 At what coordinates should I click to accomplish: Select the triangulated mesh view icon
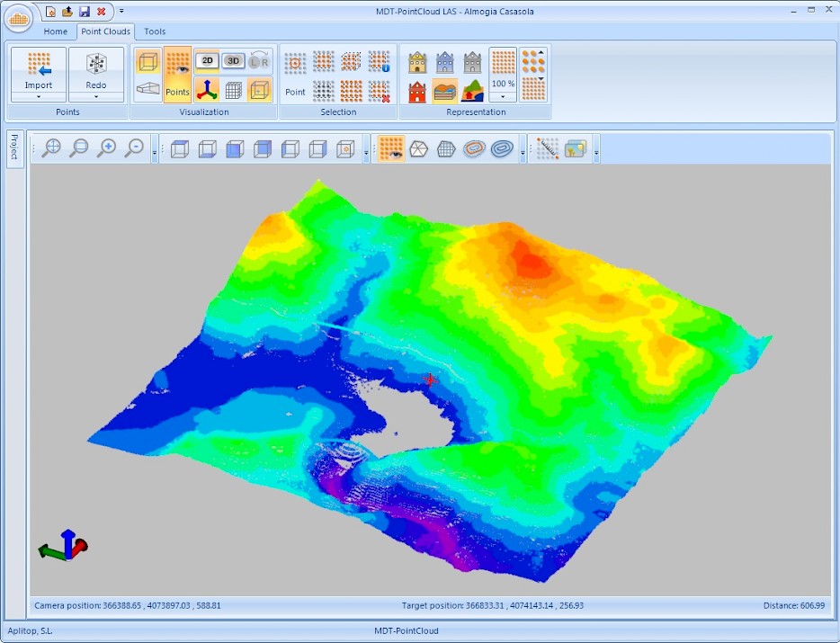click(x=418, y=148)
